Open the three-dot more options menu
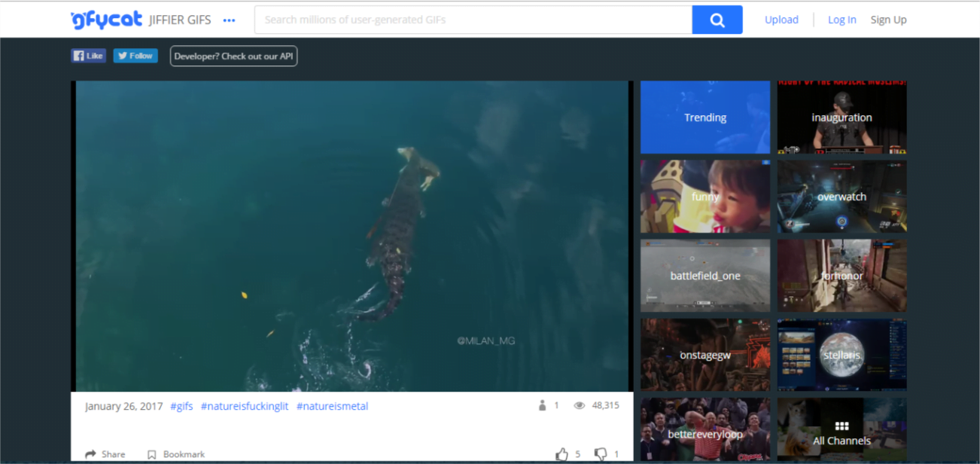 click(229, 20)
